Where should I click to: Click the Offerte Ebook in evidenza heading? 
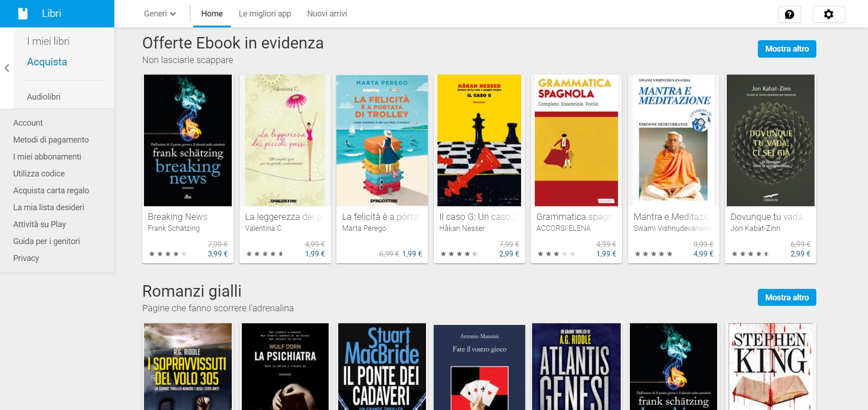click(x=233, y=43)
